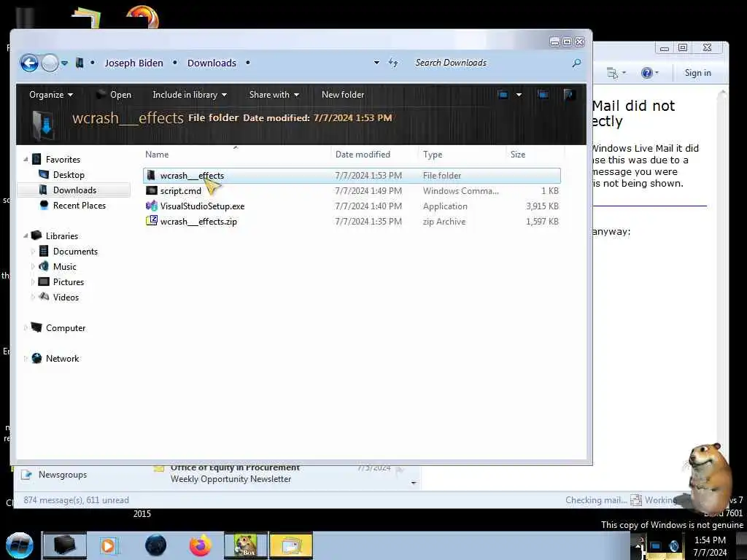Click the VisualStudioSetup.exe icon
This screenshot has height=560, width=747.
click(152, 206)
